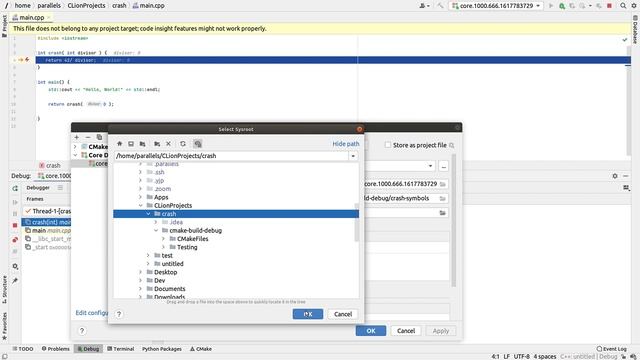Refresh the file tree listing

click(x=183, y=144)
